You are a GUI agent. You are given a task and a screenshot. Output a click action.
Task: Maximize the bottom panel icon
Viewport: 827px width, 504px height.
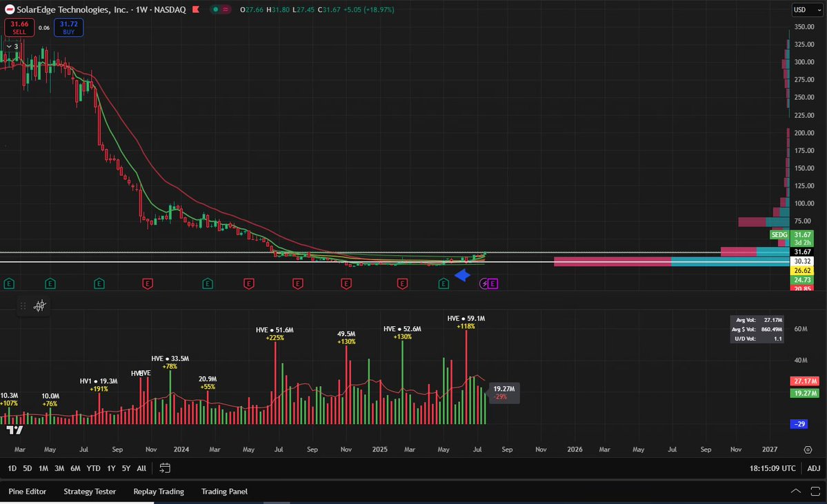pyautogui.click(x=815, y=492)
